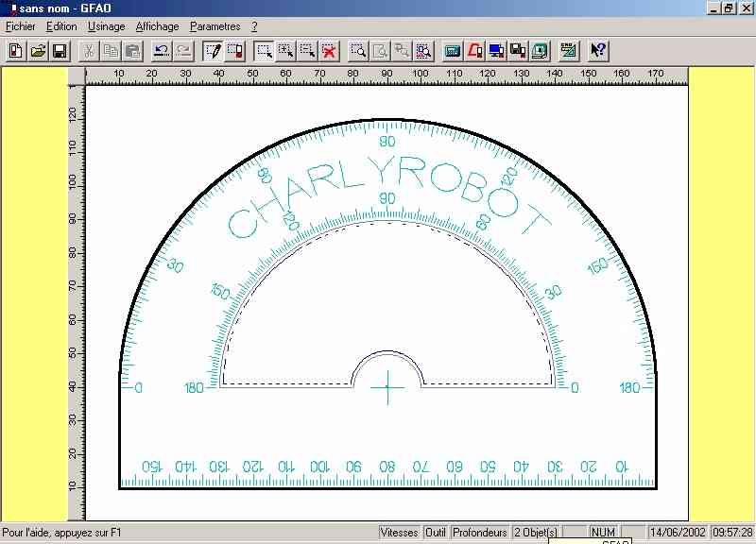The height and width of the screenshot is (544, 756).
Task: Click the Paste clipboard icon
Action: 133,51
